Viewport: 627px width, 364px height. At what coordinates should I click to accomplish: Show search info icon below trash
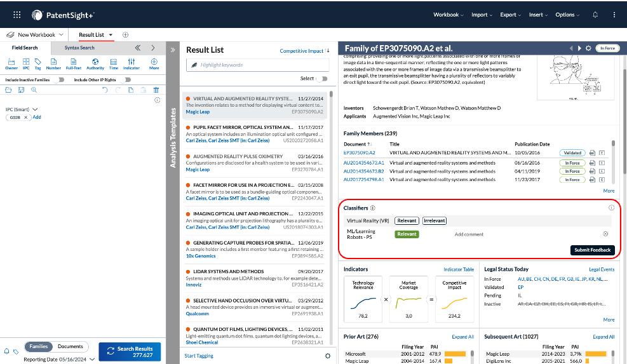(157, 100)
